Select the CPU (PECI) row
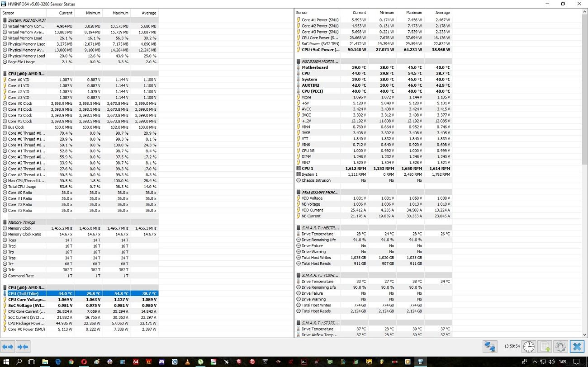 374,91
